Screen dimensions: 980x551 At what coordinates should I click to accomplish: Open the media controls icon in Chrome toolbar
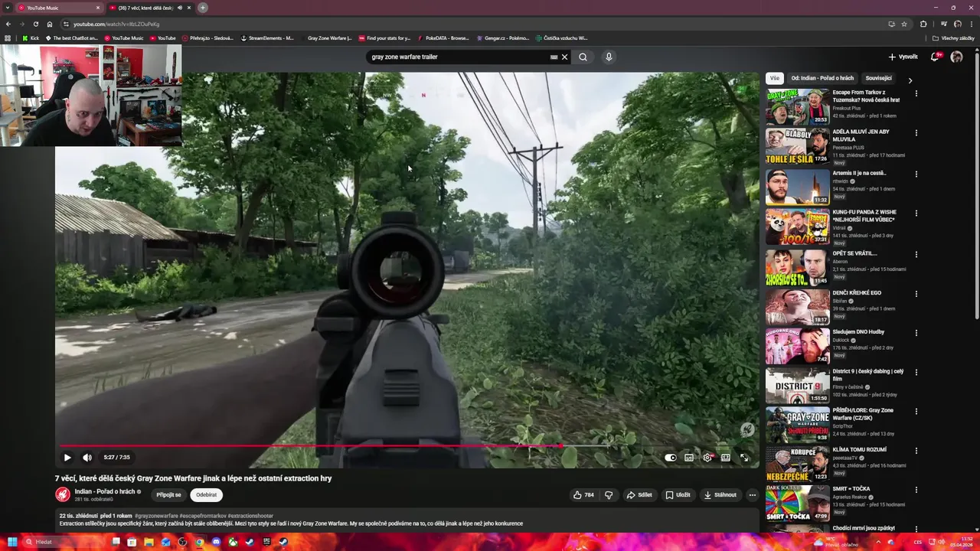point(943,24)
